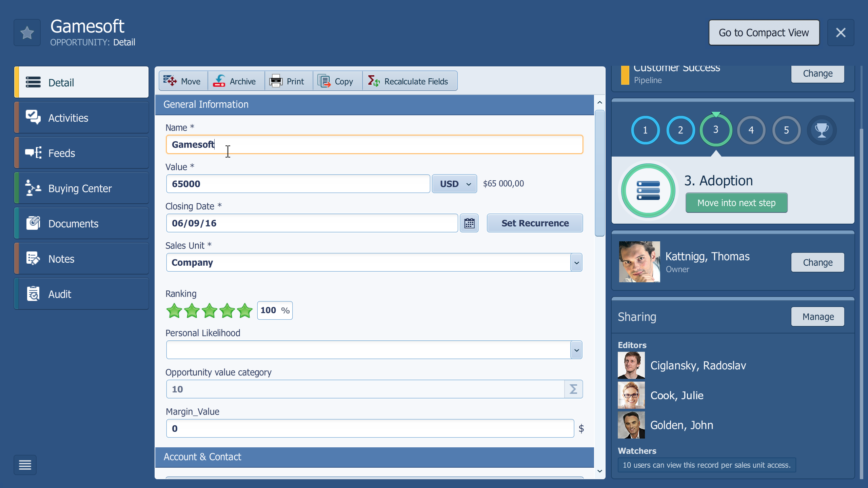
Task: Trigger Recalculate Fields
Action: [373, 81]
